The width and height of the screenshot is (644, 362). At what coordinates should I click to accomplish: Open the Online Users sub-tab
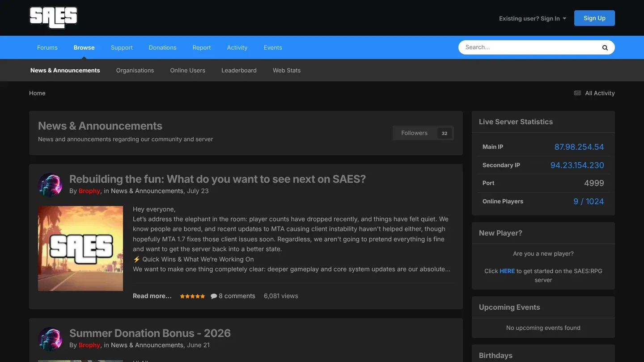tap(188, 70)
